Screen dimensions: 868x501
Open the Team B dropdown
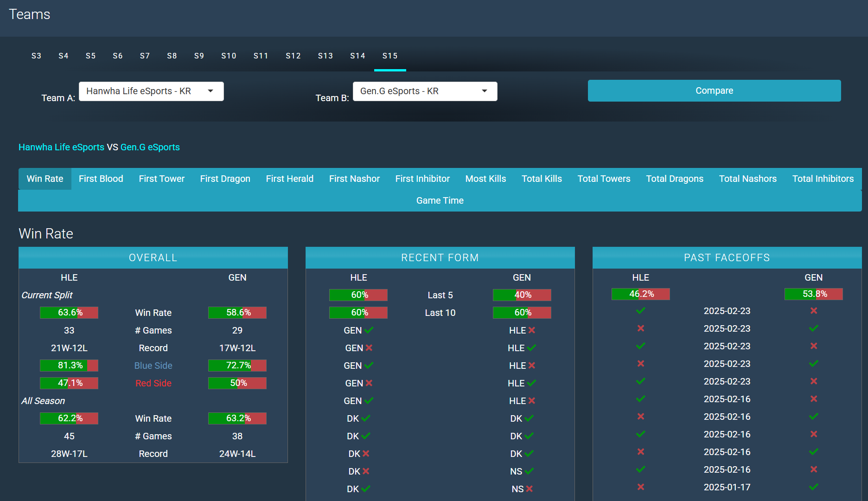[x=425, y=91]
